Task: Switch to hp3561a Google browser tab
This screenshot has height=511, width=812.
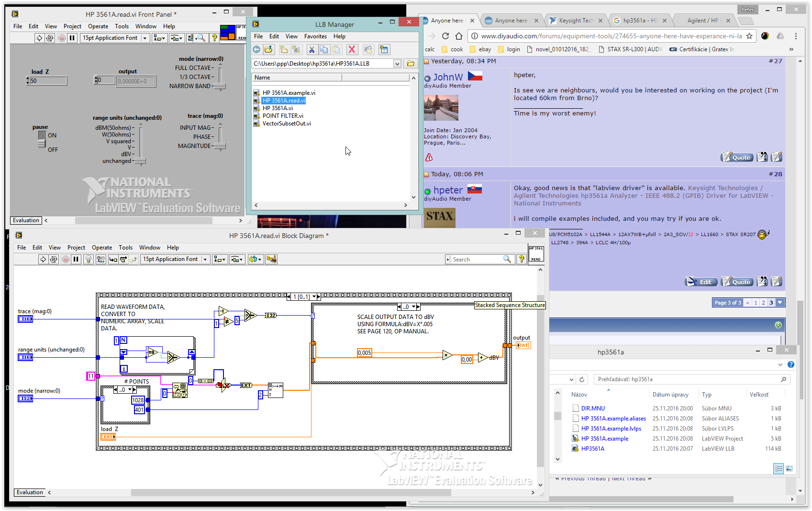Action: coord(641,21)
